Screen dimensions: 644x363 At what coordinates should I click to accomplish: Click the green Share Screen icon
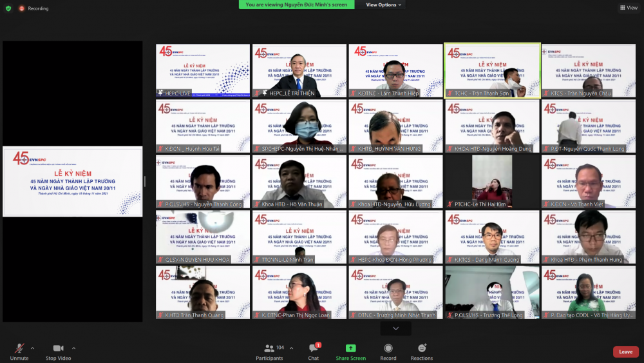click(351, 348)
